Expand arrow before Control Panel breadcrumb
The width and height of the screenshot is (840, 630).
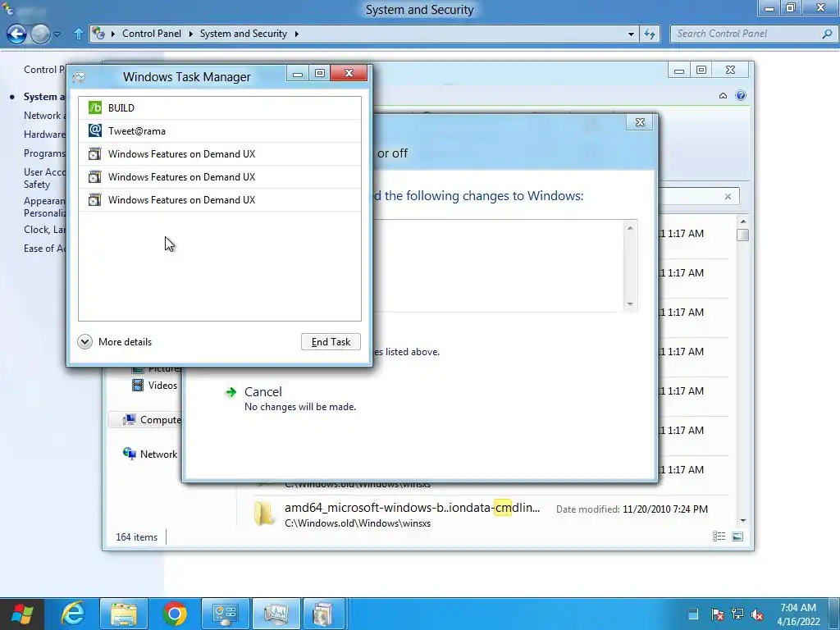pyautogui.click(x=113, y=34)
